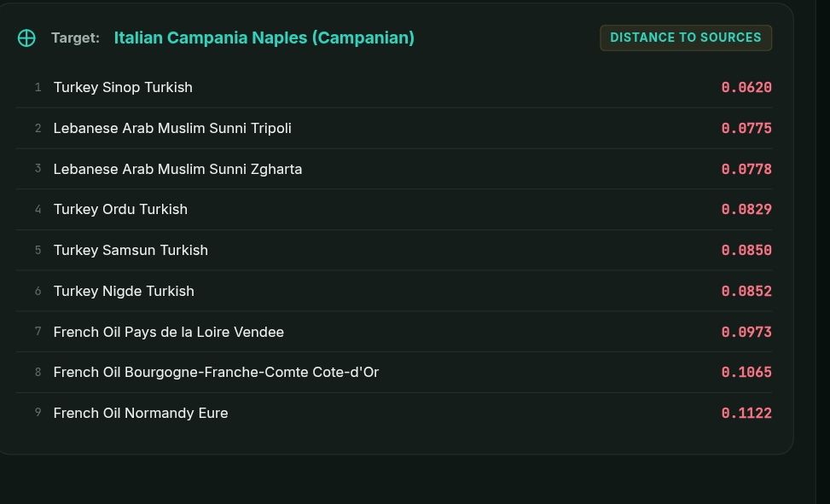Click the Target: label text
Viewport: 830px width, 504px height.
(75, 38)
